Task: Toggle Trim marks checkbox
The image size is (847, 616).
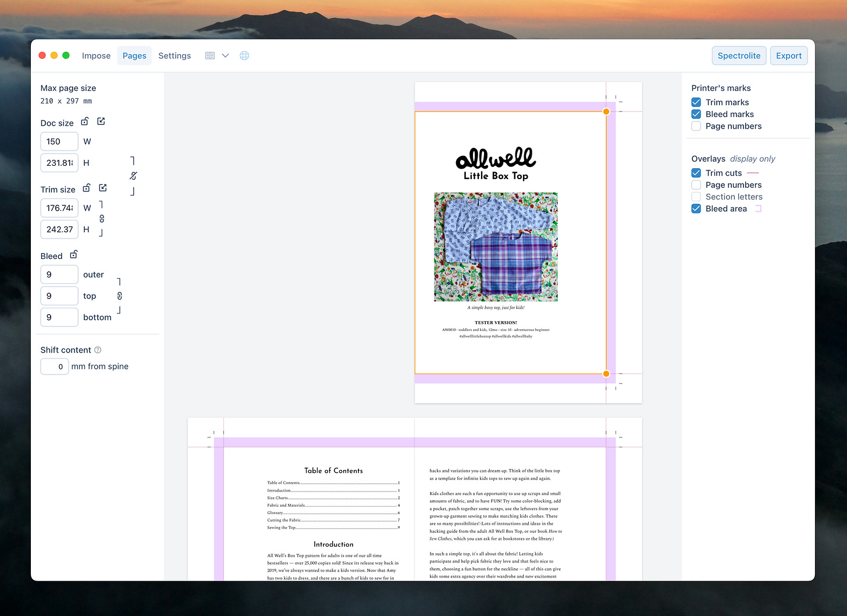Action: pyautogui.click(x=696, y=102)
